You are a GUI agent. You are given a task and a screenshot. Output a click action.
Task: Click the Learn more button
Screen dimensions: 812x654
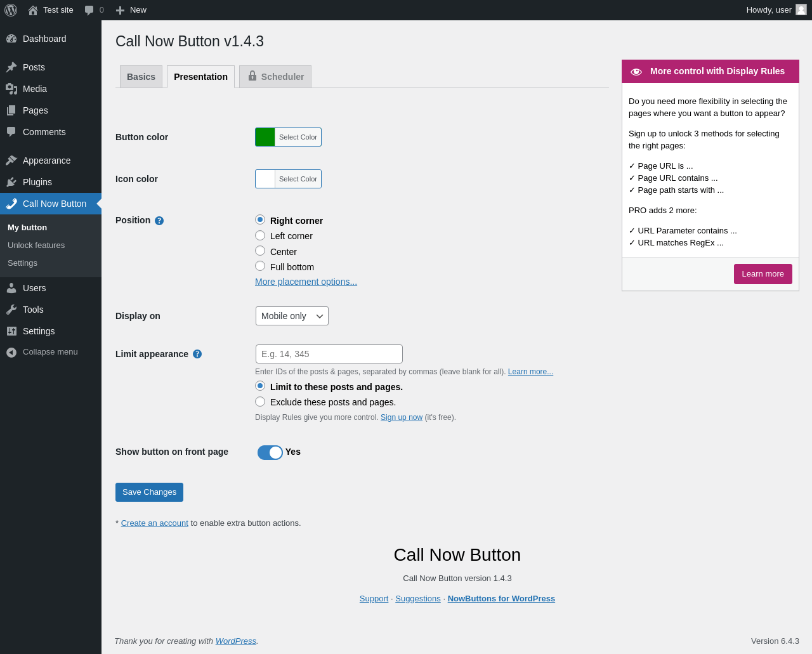(x=763, y=274)
